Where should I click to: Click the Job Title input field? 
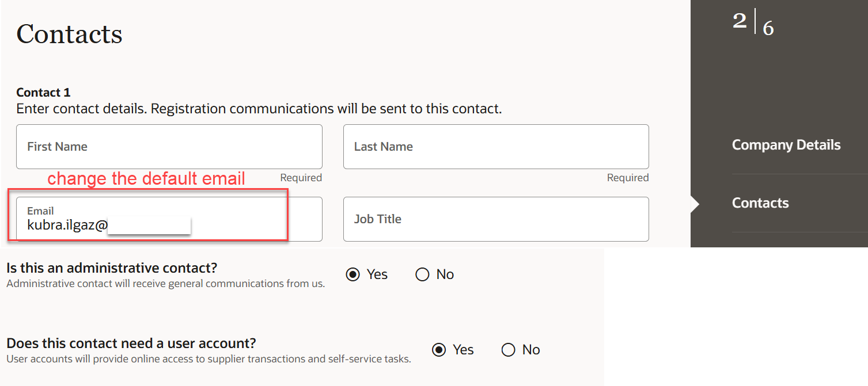(495, 219)
